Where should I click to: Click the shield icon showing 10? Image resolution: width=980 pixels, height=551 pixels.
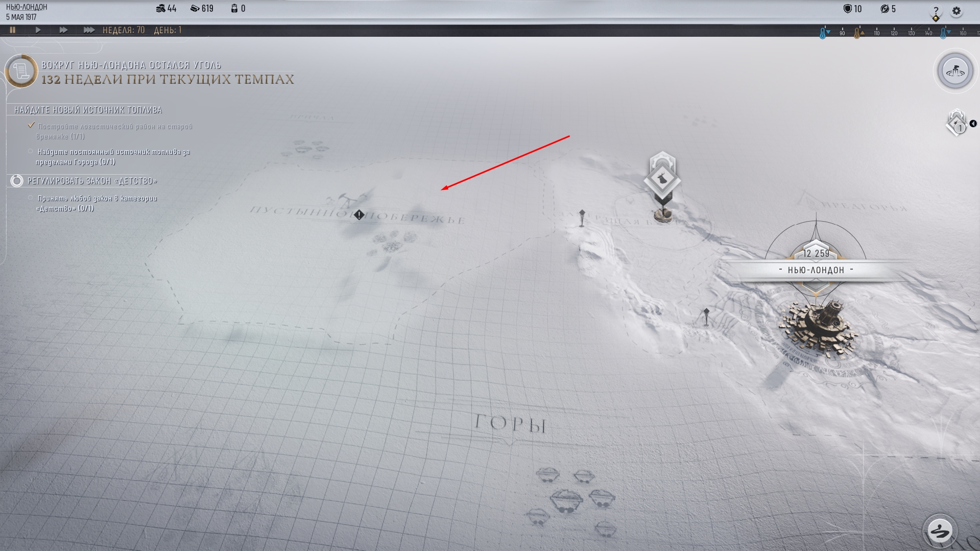tap(848, 9)
